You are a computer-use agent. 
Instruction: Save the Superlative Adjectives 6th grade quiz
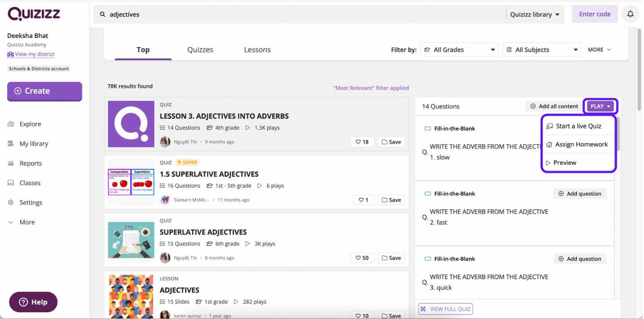click(391, 258)
